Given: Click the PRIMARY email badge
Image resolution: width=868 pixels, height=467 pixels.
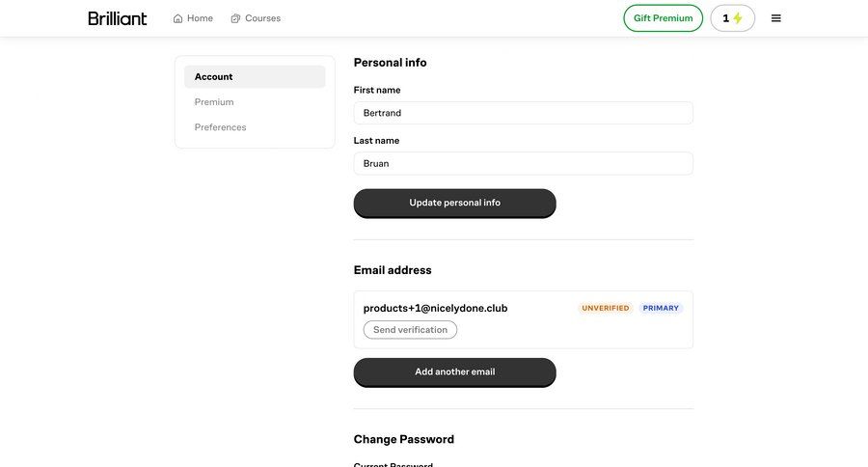Looking at the screenshot, I should point(661,308).
